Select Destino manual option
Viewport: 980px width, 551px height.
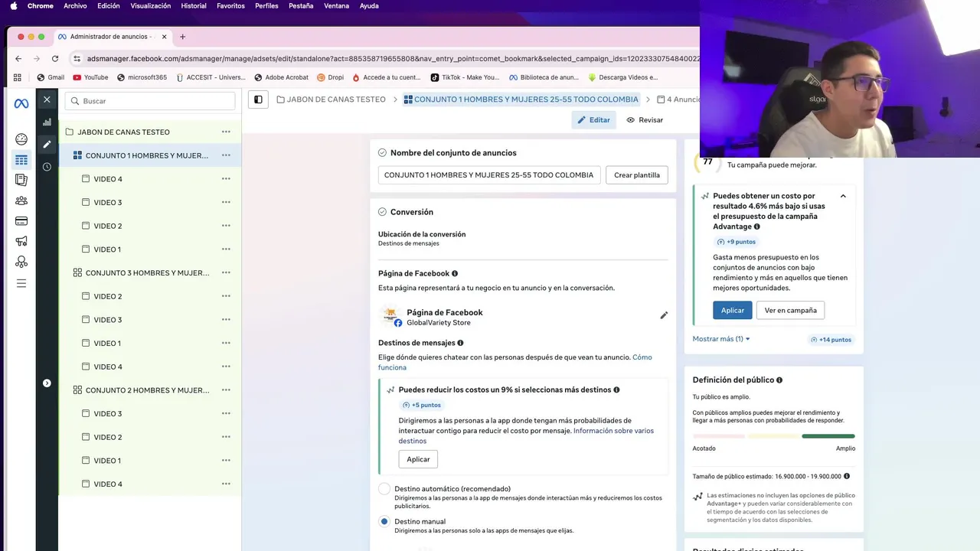point(384,521)
